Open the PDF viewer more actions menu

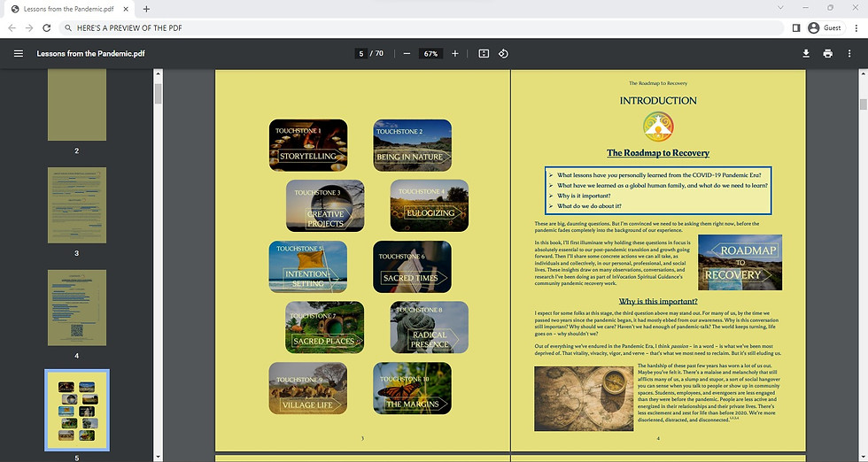click(x=849, y=54)
